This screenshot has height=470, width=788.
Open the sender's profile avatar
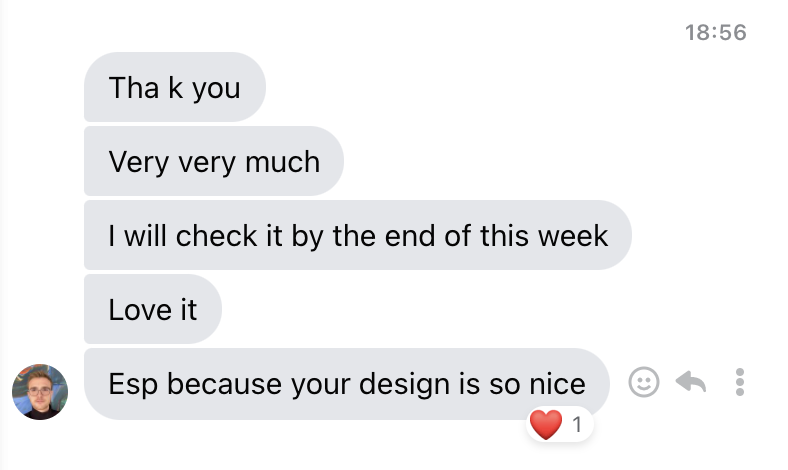(39, 391)
